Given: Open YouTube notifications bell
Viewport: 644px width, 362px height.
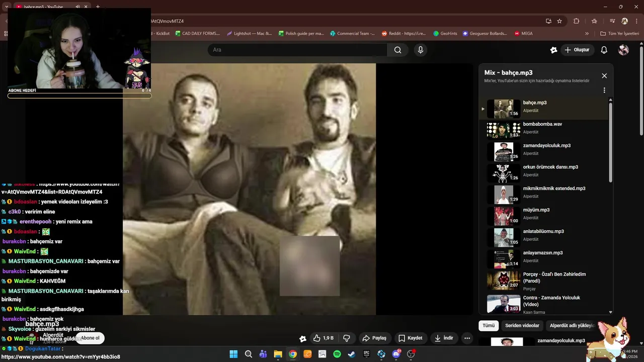Looking at the screenshot, I should tap(604, 50).
